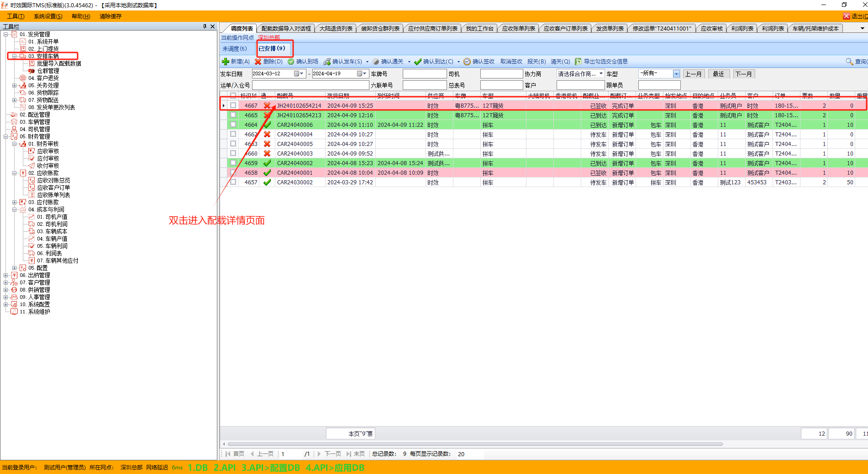Open the 协力商 partner dropdown
Viewport: 868px width, 474px height.
[601, 74]
